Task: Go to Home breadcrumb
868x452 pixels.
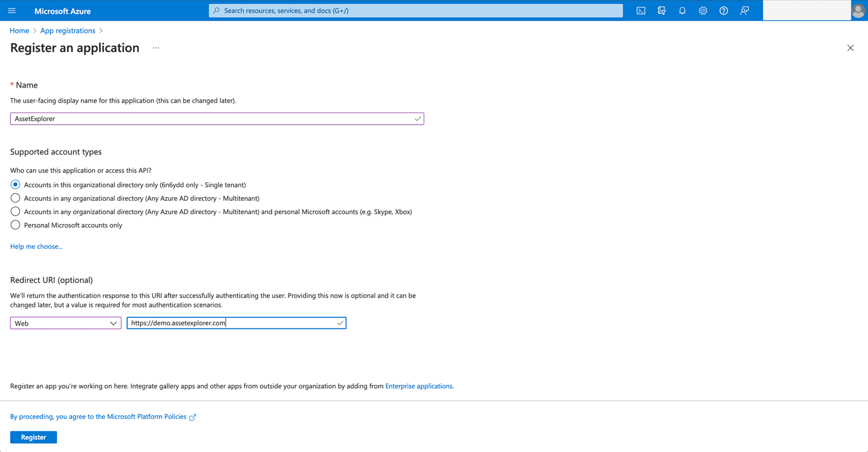Action: click(19, 31)
